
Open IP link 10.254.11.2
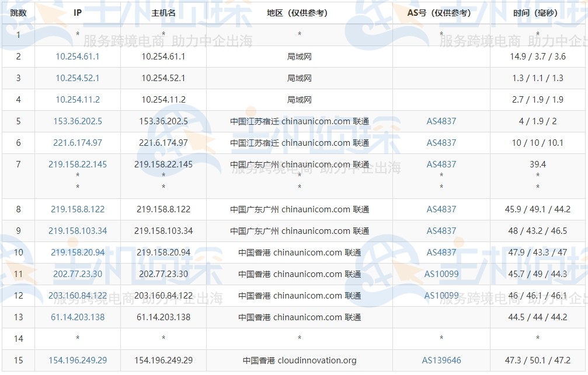78,100
